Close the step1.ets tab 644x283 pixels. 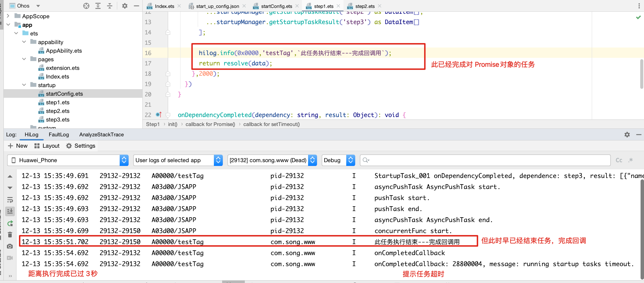click(338, 6)
